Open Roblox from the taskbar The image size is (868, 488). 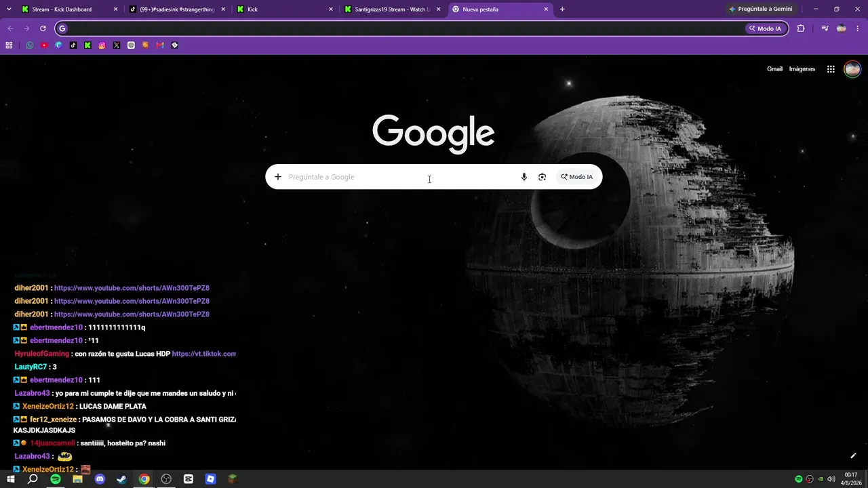[210, 479]
